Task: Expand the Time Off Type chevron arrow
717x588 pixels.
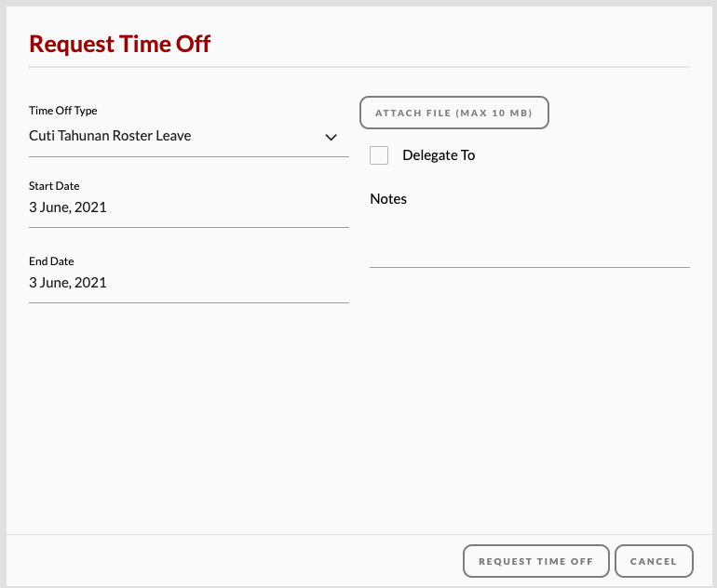Action: click(x=331, y=137)
